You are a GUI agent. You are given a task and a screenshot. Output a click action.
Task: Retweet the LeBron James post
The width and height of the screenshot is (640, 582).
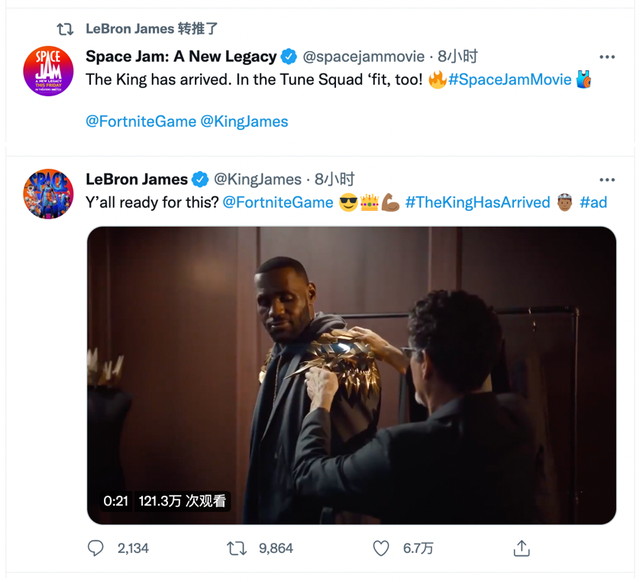pyautogui.click(x=237, y=548)
